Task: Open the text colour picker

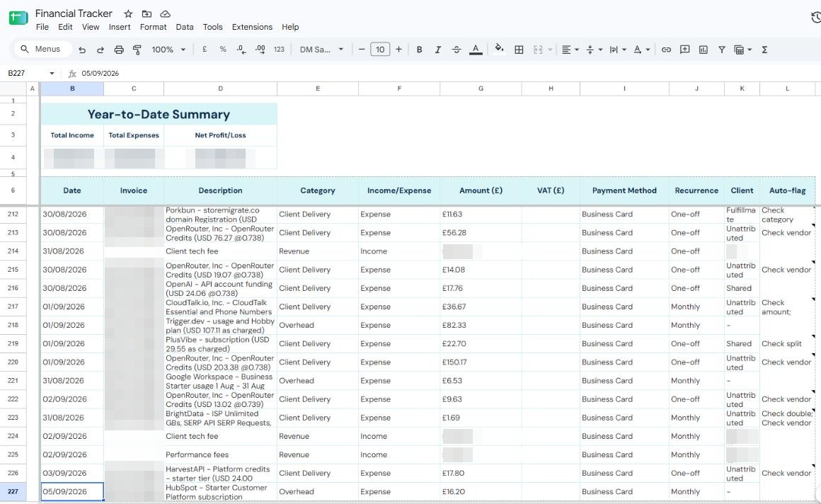Action: click(476, 50)
